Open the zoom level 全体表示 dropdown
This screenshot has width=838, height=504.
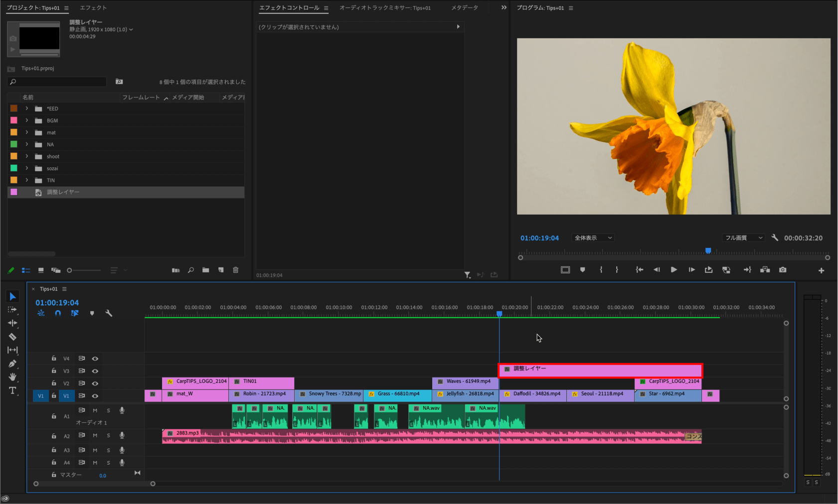593,238
